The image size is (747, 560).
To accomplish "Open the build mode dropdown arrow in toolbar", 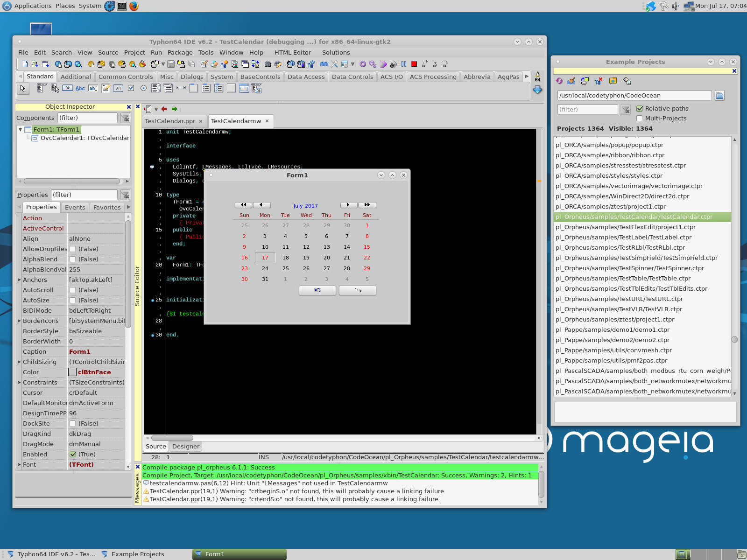I will (352, 64).
